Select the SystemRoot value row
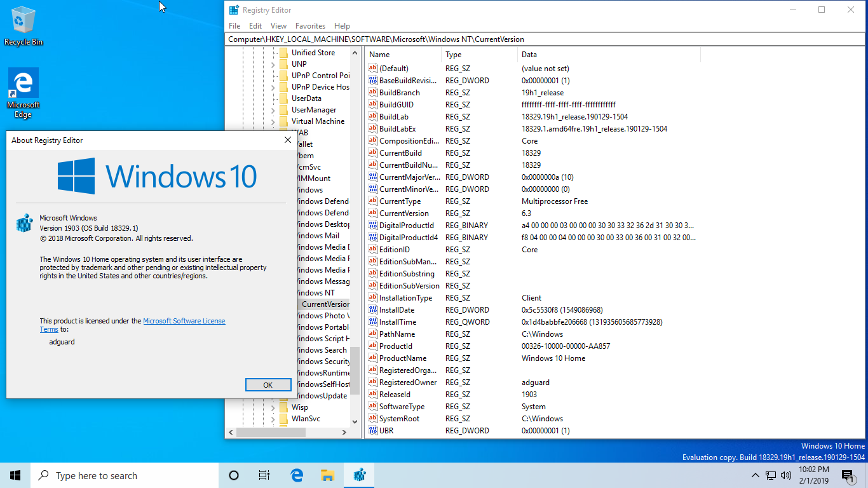Viewport: 868px width, 488px height. pyautogui.click(x=532, y=419)
